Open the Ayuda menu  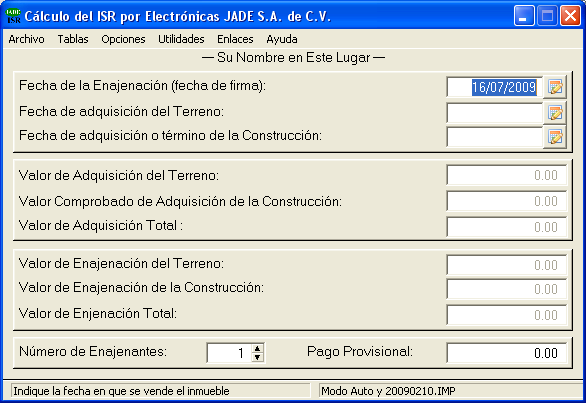coord(282,39)
